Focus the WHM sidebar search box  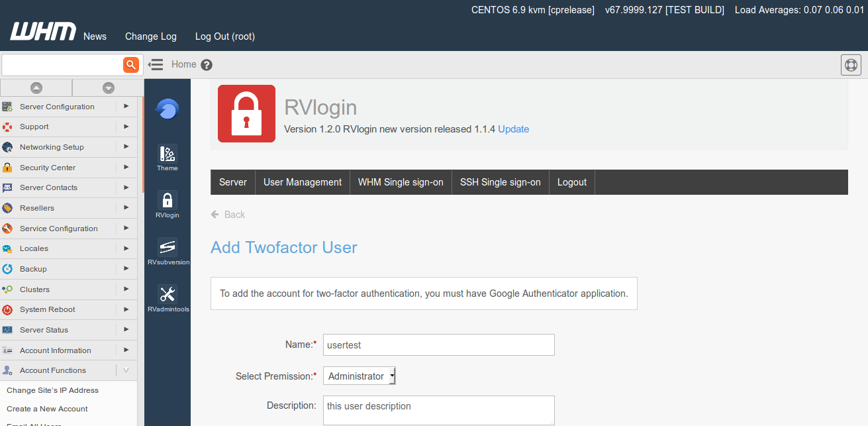(x=62, y=64)
